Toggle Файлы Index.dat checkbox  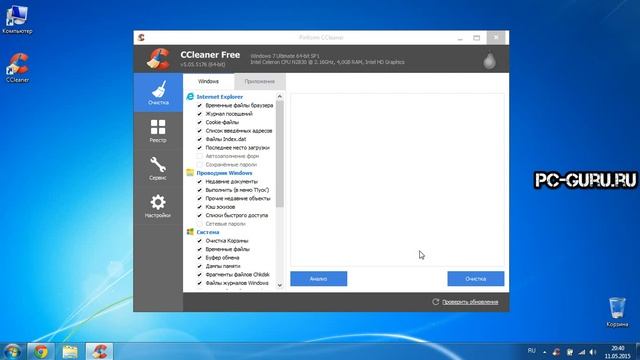(200, 139)
